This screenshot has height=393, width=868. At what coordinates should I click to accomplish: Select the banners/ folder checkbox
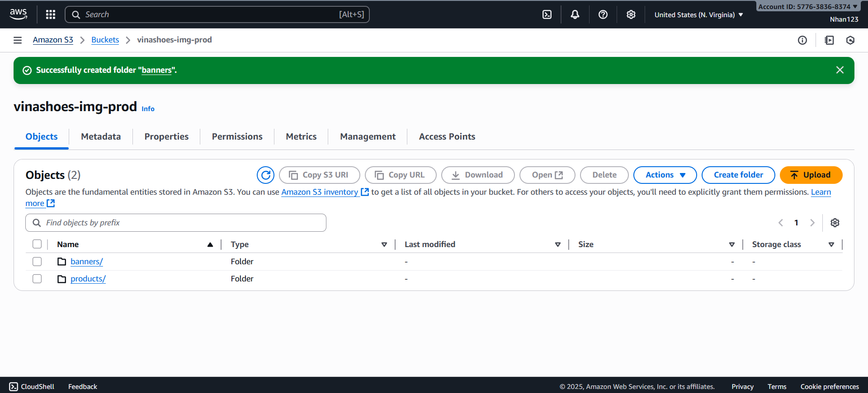[x=37, y=262]
